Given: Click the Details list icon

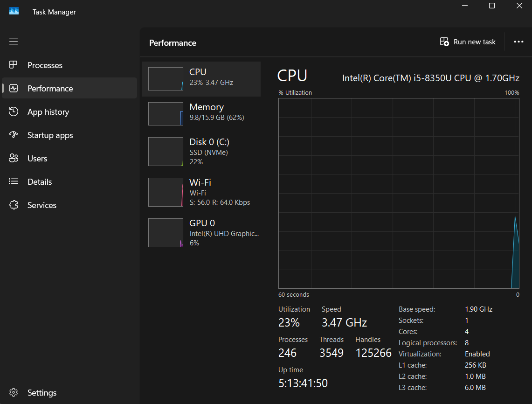Looking at the screenshot, I should (x=13, y=181).
